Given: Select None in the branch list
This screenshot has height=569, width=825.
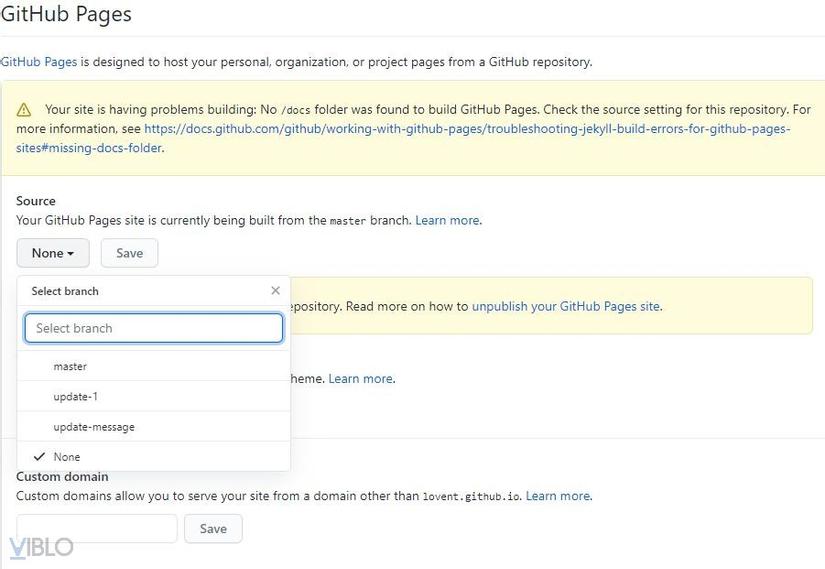Looking at the screenshot, I should pyautogui.click(x=67, y=457).
